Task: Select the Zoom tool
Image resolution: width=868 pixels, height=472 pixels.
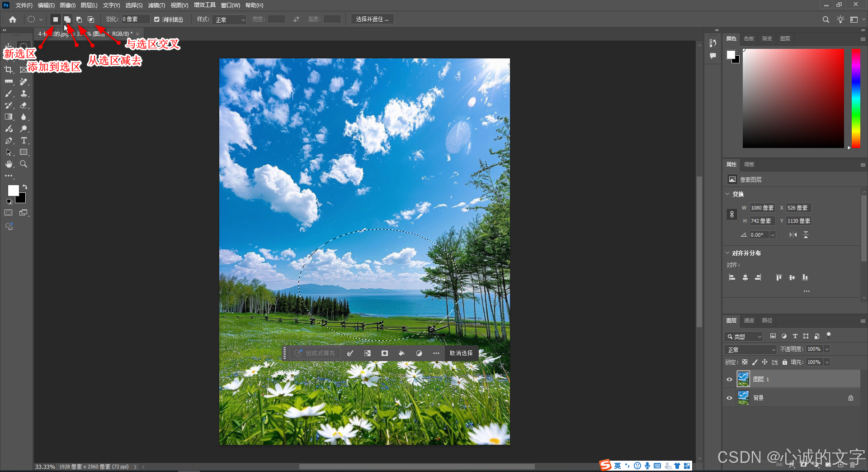Action: point(24,164)
